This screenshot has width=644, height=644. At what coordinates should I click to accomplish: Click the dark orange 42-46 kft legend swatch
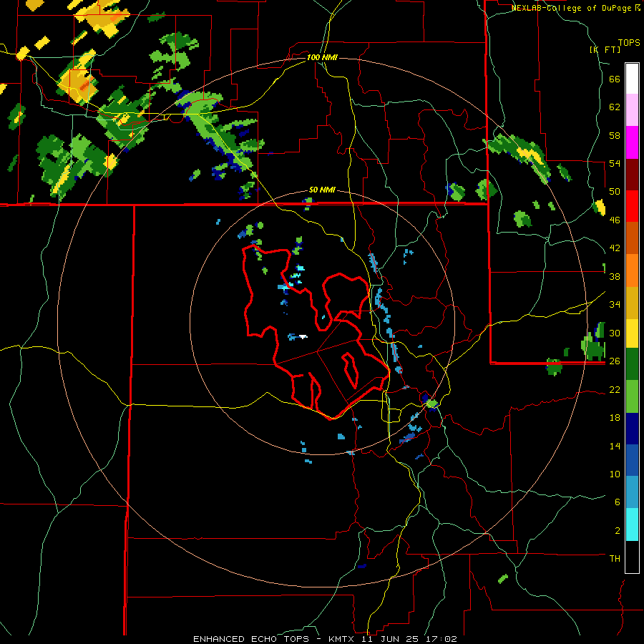click(x=632, y=238)
